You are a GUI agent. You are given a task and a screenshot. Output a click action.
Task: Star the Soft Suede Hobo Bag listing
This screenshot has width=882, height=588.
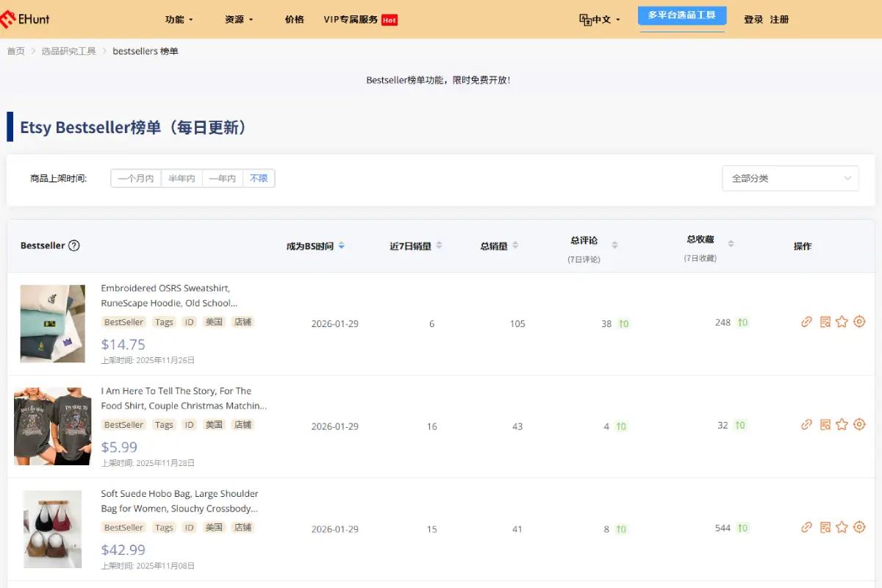point(842,528)
